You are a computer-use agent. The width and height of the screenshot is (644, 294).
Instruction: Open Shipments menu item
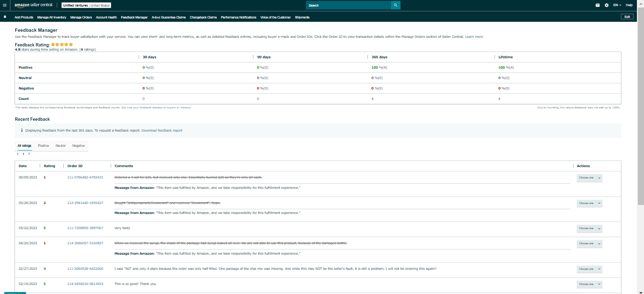coord(302,17)
